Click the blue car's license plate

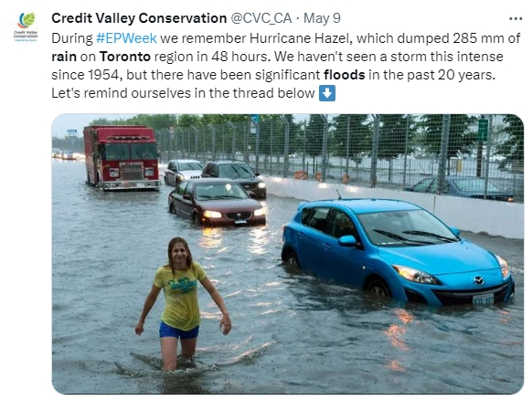(x=484, y=300)
